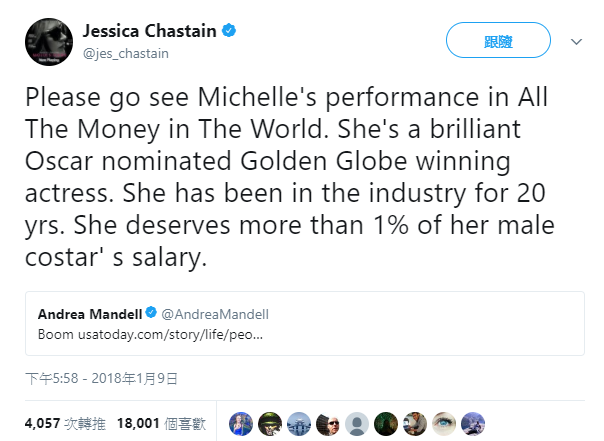Click Jessica Chastain's profile avatar
The height and width of the screenshot is (441, 604).
coord(49,42)
